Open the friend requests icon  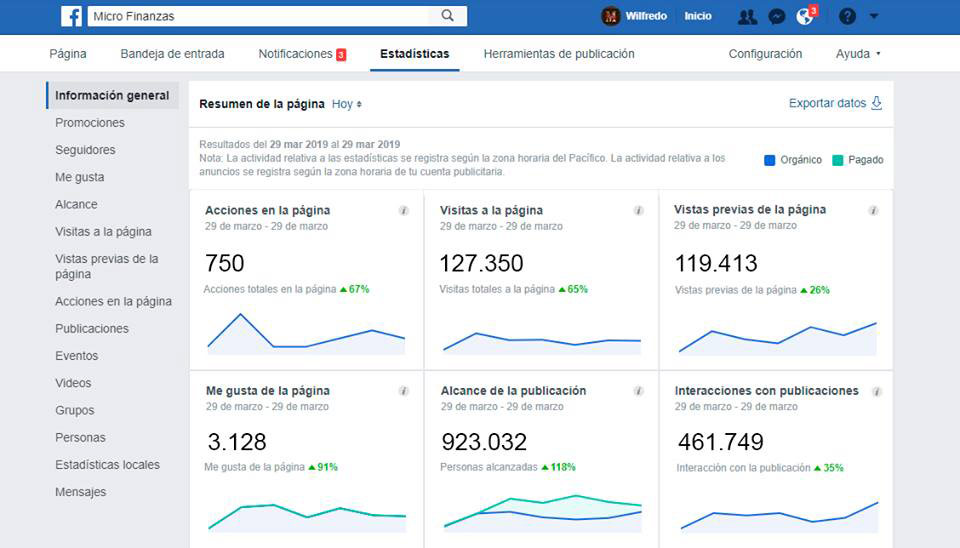(x=747, y=17)
